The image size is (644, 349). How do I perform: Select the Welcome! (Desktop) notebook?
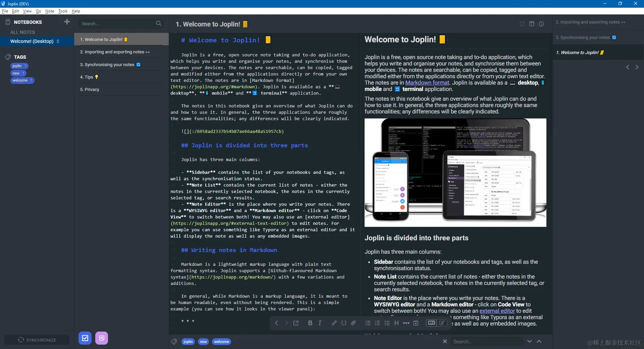point(37,41)
